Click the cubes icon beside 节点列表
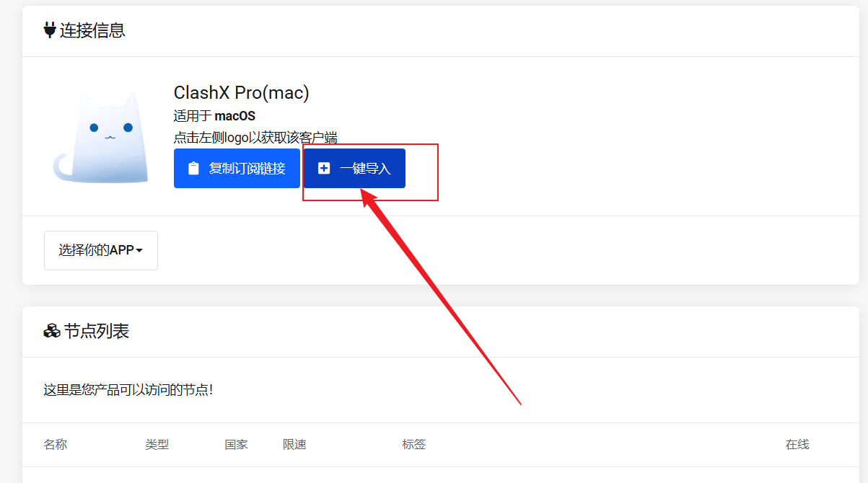 [x=52, y=332]
